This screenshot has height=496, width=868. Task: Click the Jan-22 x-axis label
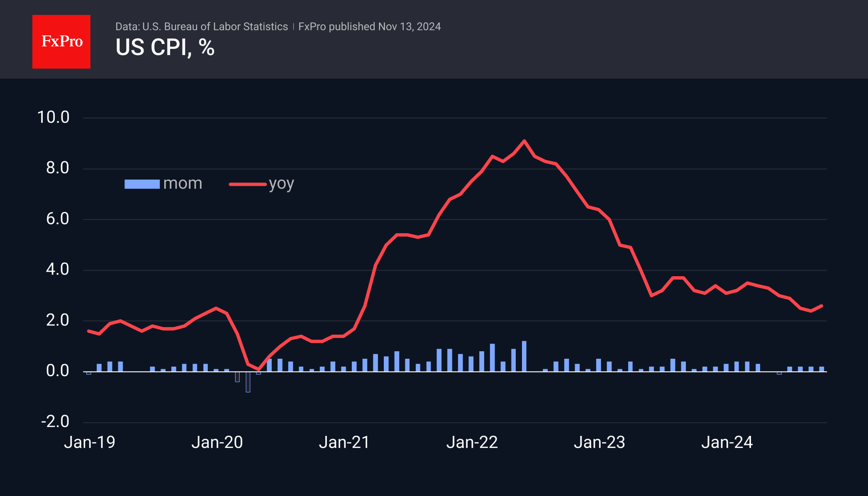[472, 443]
